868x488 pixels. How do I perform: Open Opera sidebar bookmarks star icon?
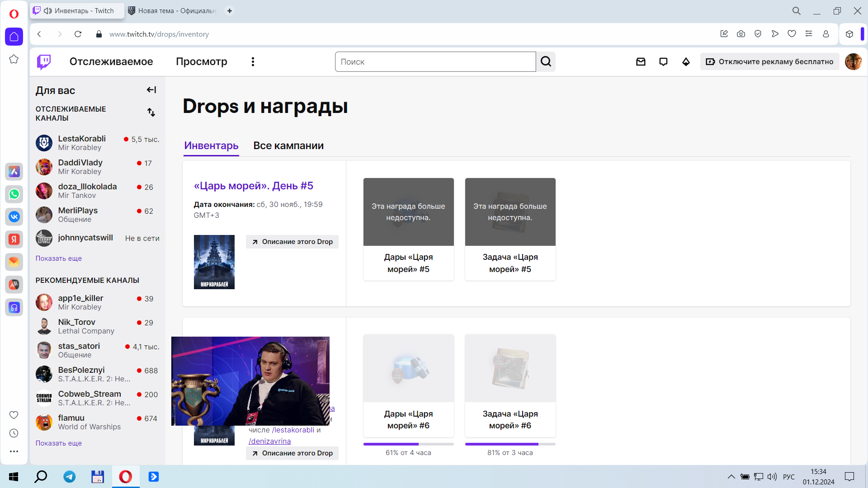point(14,59)
